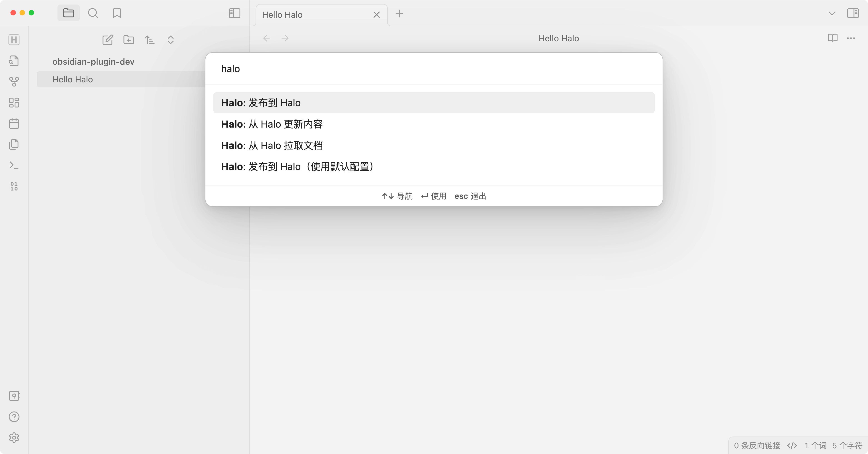868x454 pixels.
Task: Click the '0 条反向链接' status bar item
Action: (757, 446)
